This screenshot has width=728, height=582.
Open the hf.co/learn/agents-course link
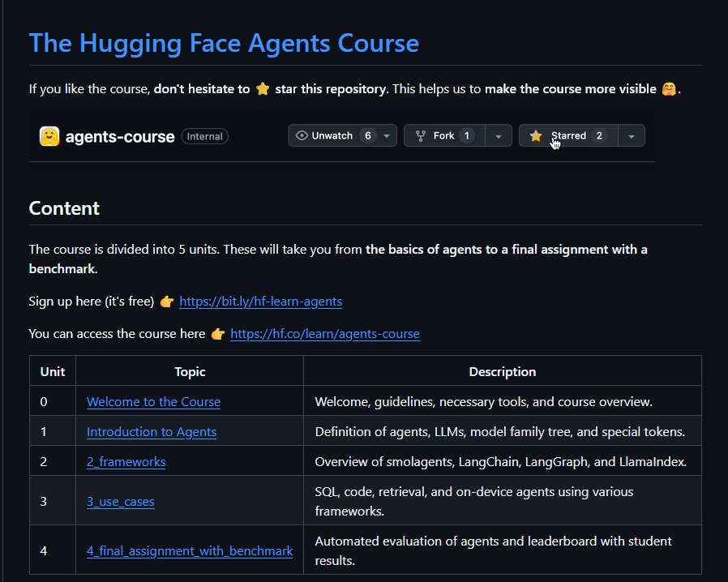click(325, 334)
